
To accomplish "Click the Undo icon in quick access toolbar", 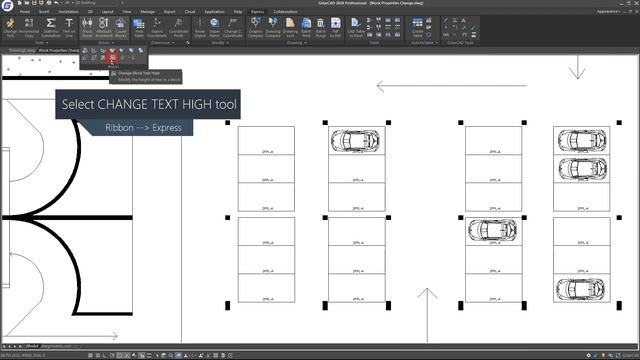I will point(56,3).
